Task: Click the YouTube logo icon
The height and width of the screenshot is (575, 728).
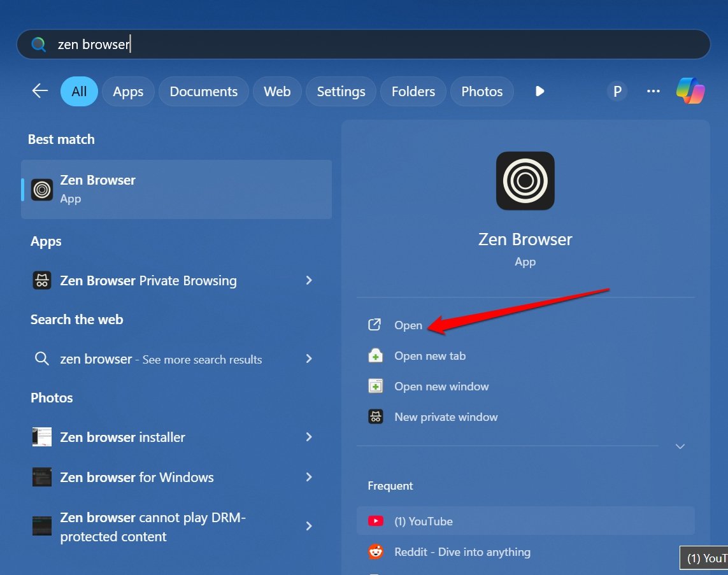Action: (376, 521)
